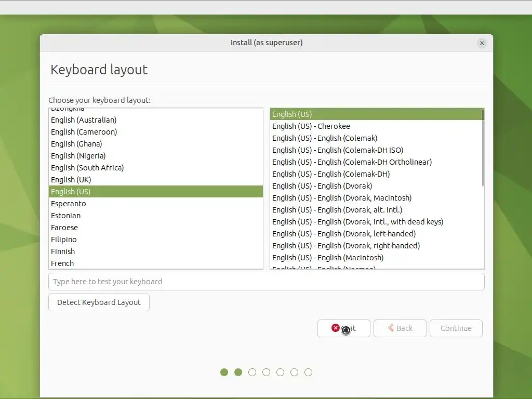Click the variant list scrollbar thumb

(483, 148)
